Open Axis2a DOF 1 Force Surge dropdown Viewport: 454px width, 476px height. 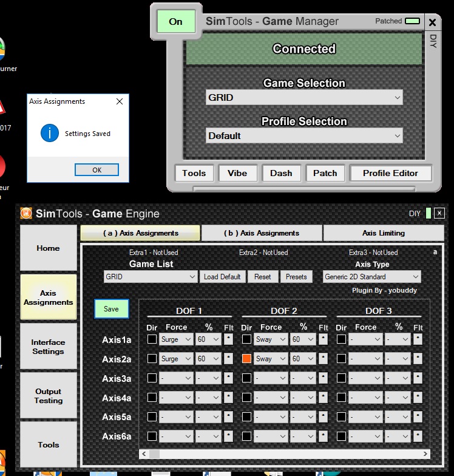coord(176,358)
